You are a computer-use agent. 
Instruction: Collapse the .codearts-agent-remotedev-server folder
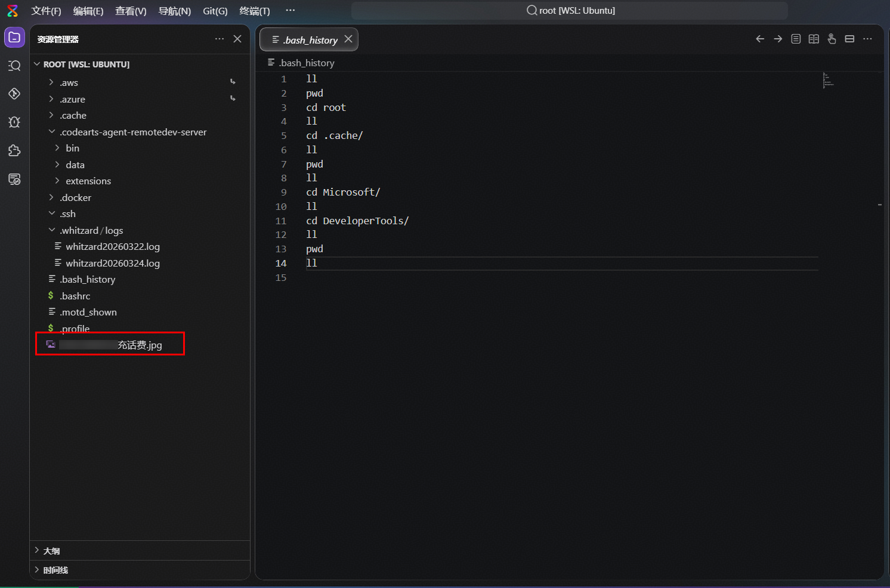click(x=51, y=132)
